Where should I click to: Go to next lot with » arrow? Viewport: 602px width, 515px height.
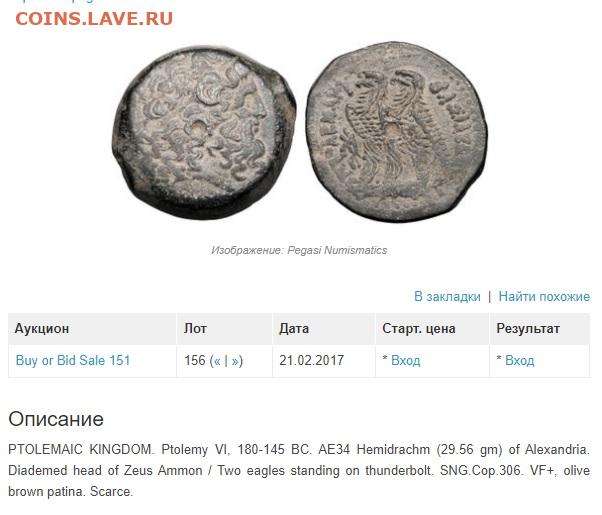[235, 361]
